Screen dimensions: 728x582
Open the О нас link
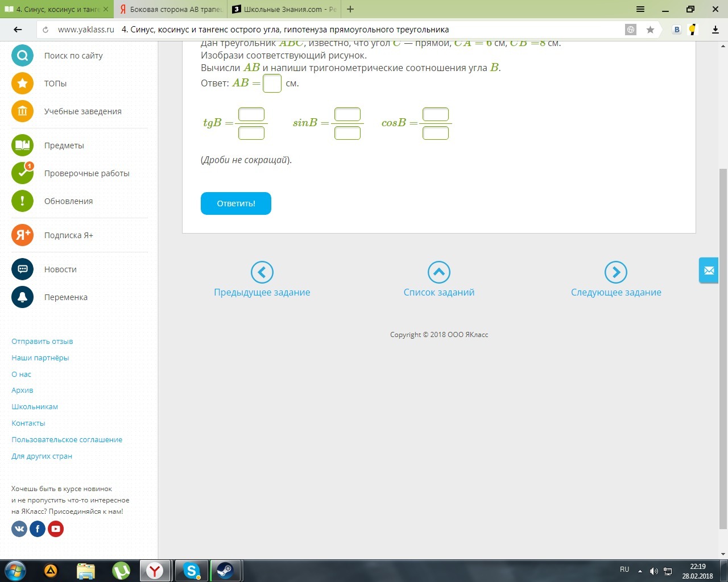coord(22,375)
